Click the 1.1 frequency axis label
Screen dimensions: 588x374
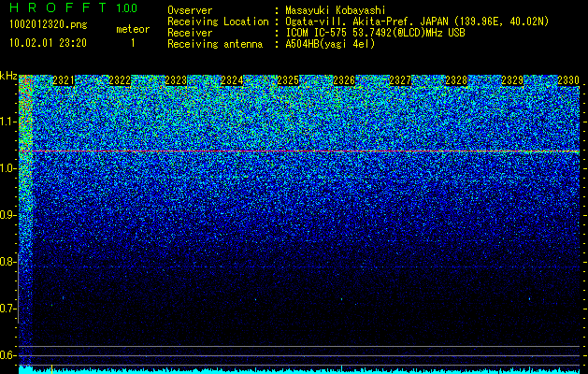click(x=8, y=122)
